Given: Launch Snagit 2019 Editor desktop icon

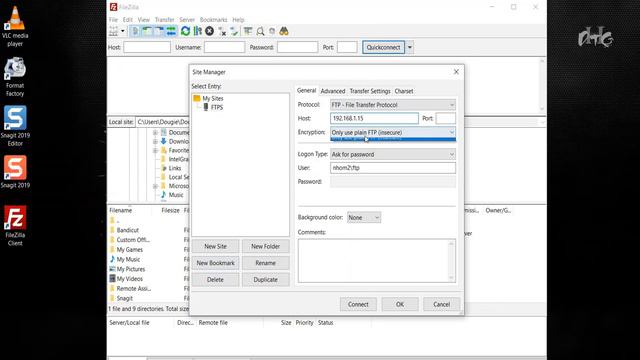Looking at the screenshot, I should pos(15,126).
